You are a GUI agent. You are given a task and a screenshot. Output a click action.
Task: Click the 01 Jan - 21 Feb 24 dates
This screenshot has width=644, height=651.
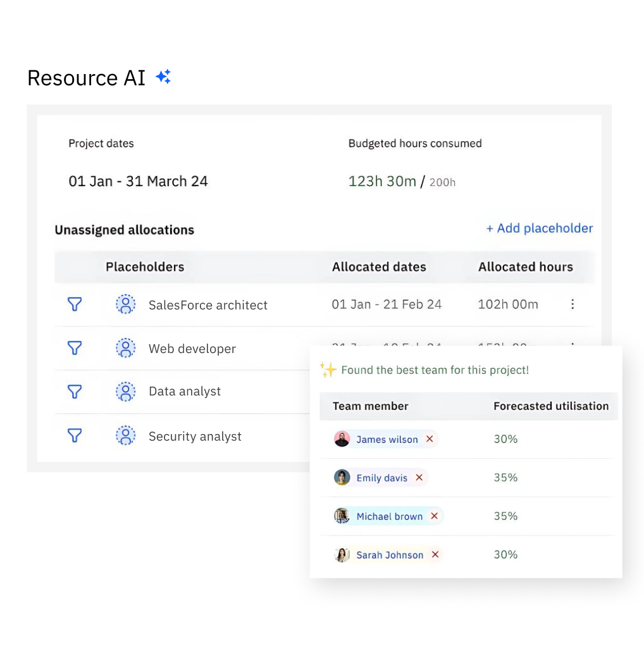[x=387, y=304]
